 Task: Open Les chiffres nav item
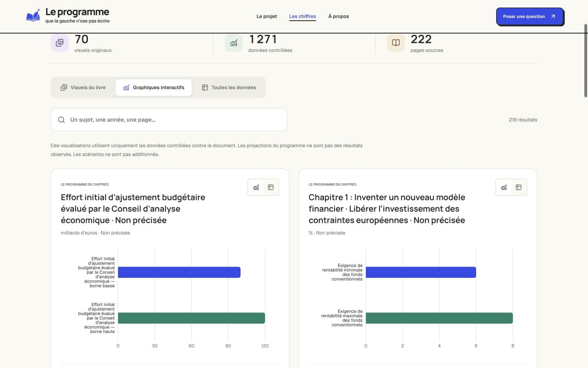coord(303,16)
